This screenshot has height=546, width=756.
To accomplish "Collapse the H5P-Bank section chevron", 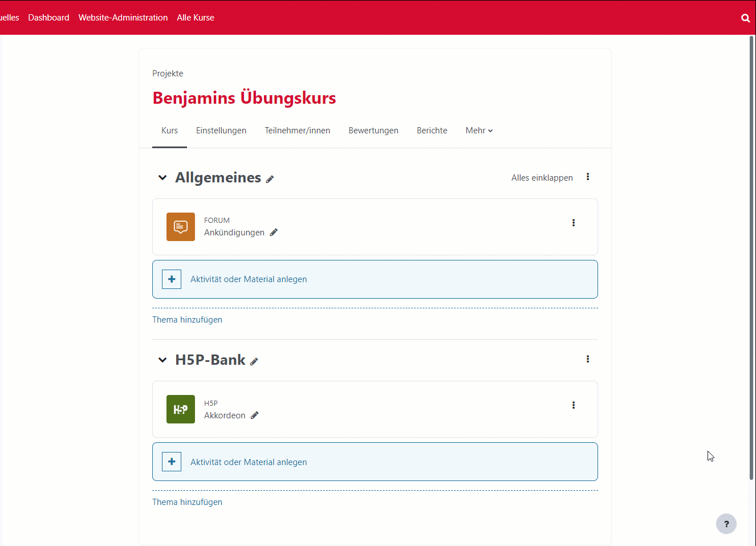I will [162, 360].
